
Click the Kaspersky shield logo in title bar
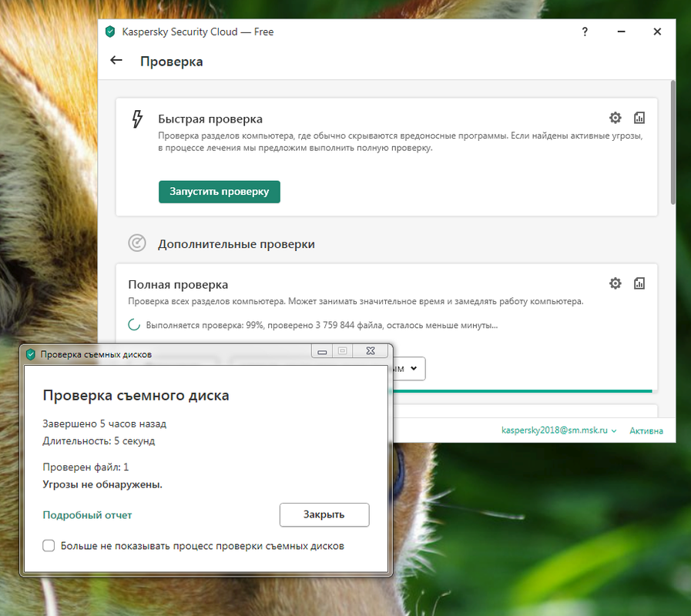tap(110, 32)
